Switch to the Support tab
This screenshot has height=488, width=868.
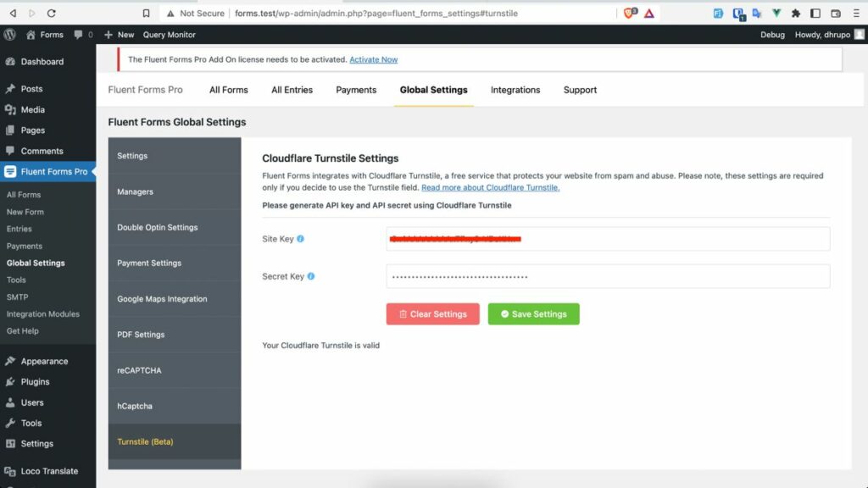580,90
